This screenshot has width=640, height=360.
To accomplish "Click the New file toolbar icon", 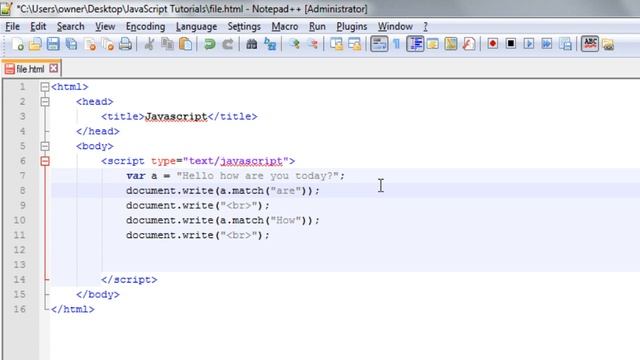I will coord(18,44).
